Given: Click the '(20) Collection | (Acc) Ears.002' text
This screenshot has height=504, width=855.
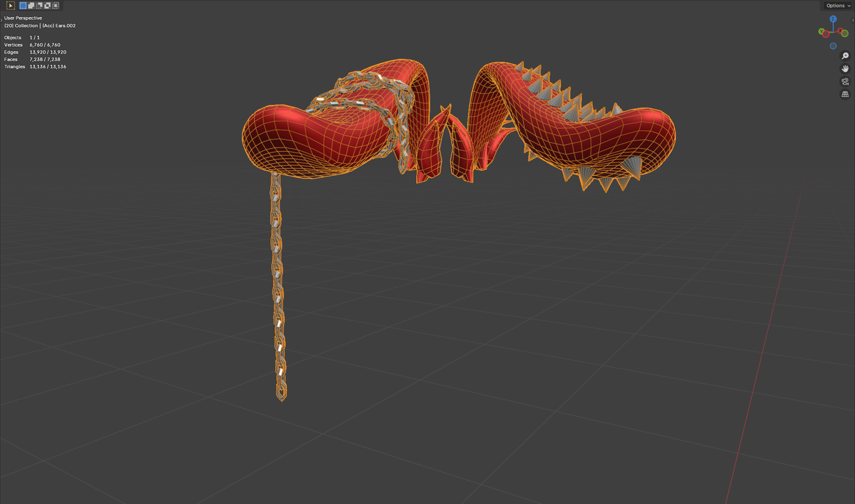Looking at the screenshot, I should [40, 26].
